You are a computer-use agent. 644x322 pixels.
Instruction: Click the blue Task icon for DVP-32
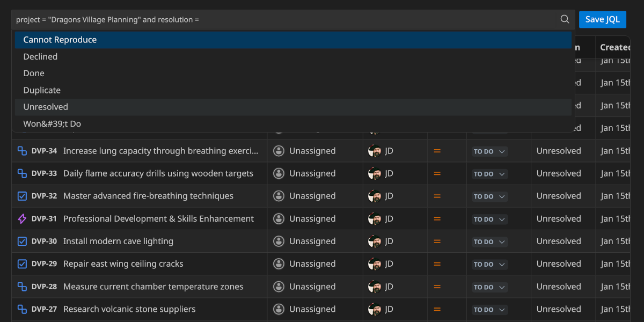pos(22,196)
